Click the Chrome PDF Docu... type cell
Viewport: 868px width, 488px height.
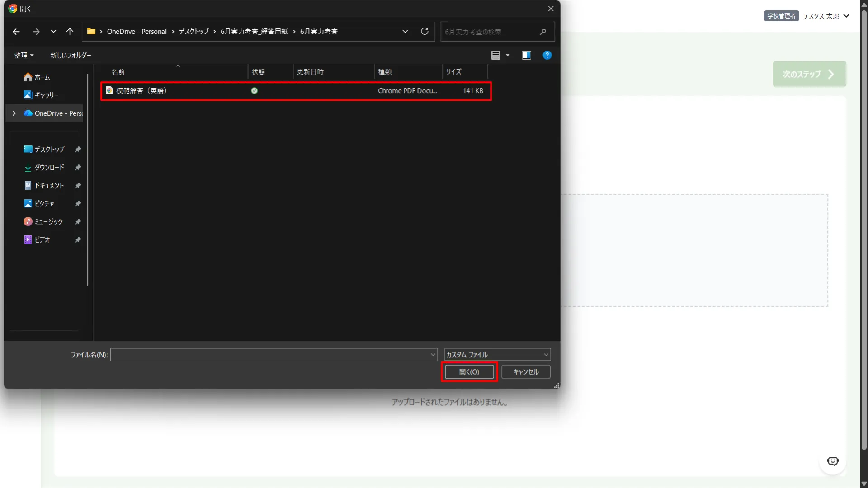pos(407,91)
